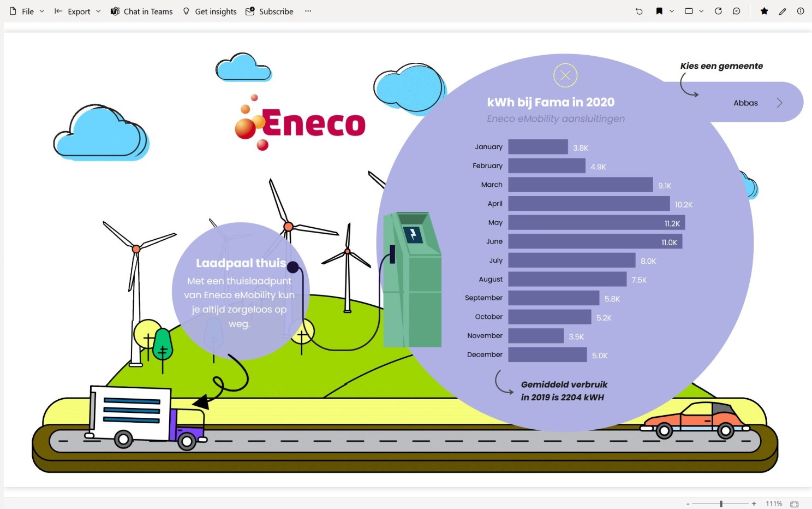This screenshot has height=509, width=812.
Task: Select the May bar in chart
Action: (x=597, y=222)
